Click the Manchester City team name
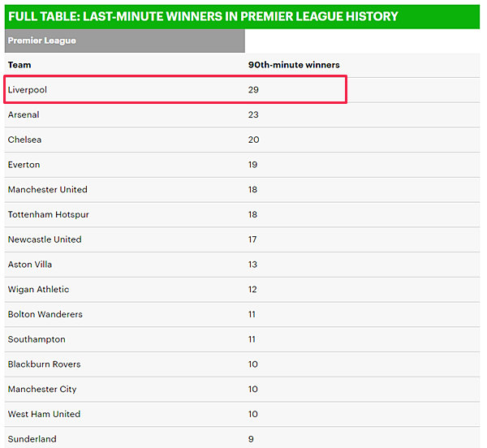 click(x=42, y=390)
